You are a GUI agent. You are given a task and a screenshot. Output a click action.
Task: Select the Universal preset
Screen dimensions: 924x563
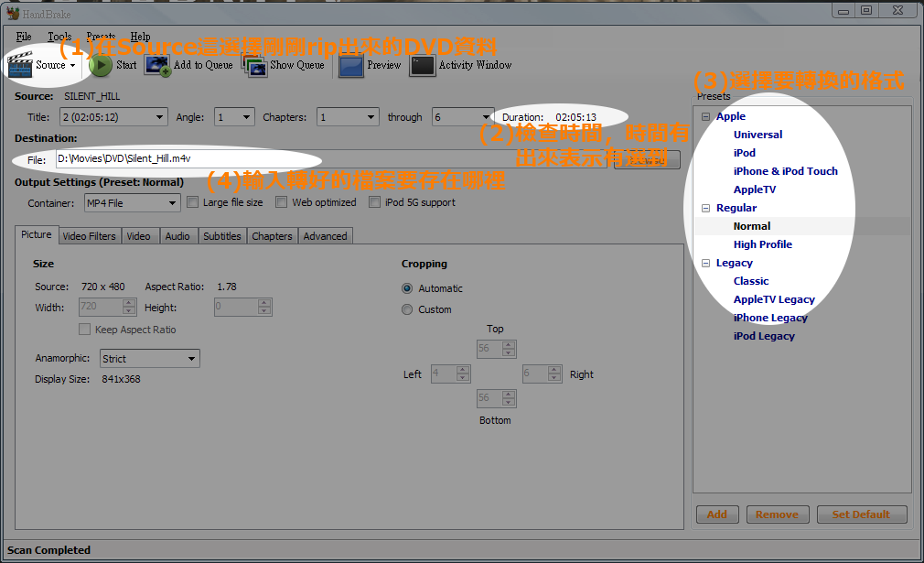pos(757,135)
